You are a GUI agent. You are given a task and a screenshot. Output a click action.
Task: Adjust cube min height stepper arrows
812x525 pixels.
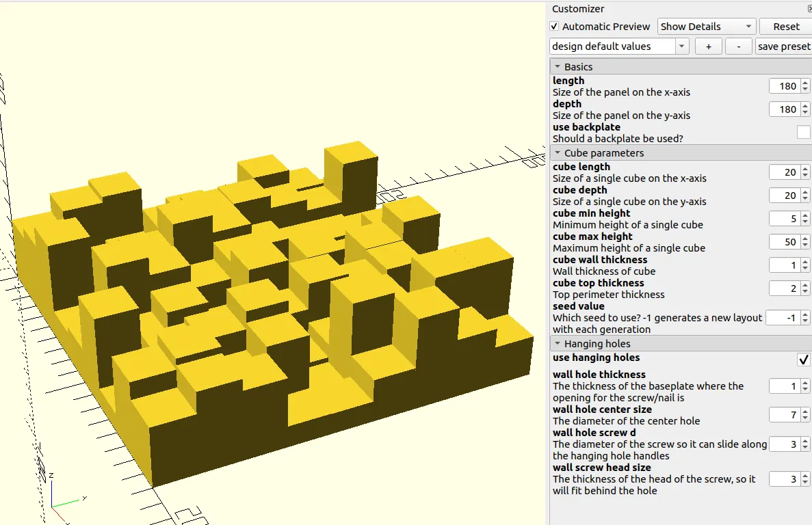click(x=804, y=219)
